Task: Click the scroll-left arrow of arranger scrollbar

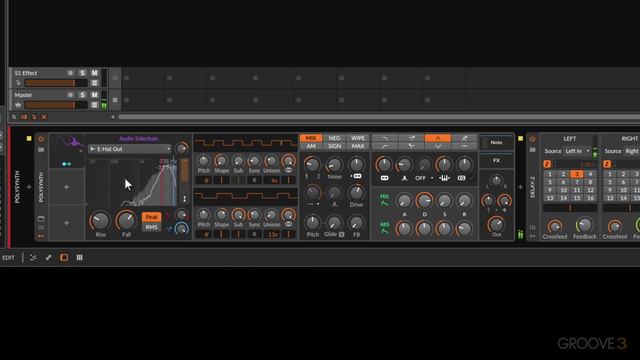Action: pos(113,117)
